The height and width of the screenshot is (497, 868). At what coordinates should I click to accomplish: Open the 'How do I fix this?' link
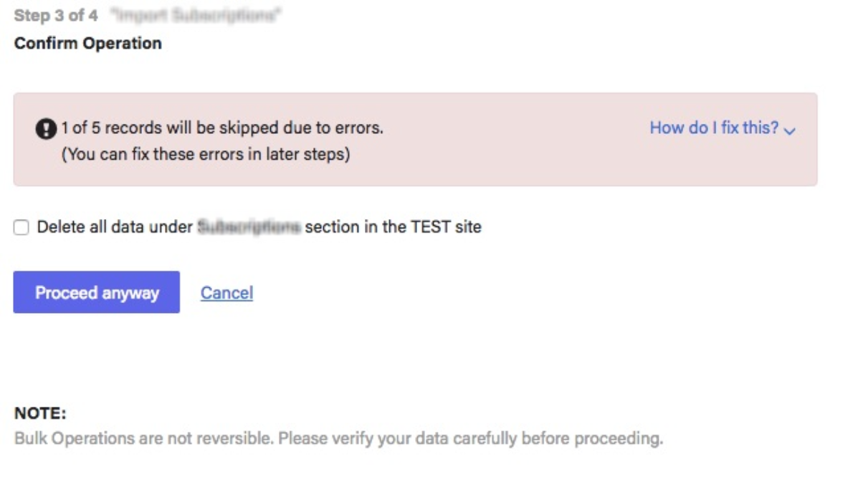tap(713, 128)
